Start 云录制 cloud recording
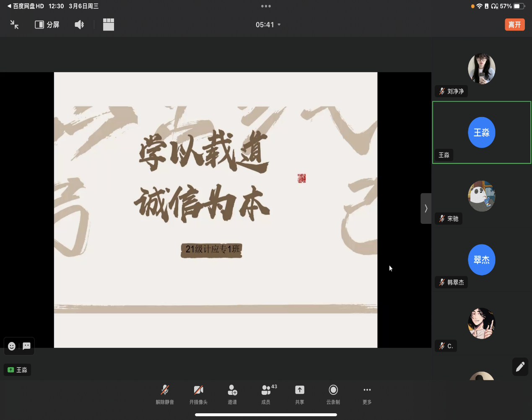This screenshot has width=532, height=420. coord(333,394)
